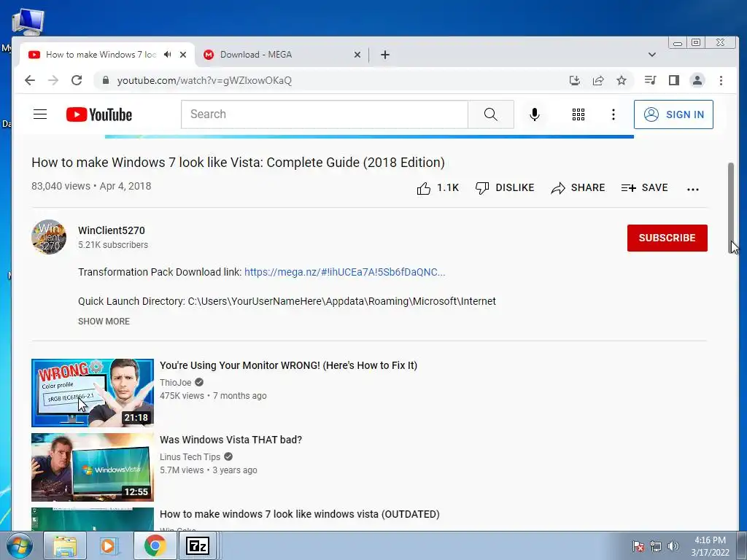Open windows vista (OUTDATED) video title
This screenshot has height=560, width=747.
point(299,514)
